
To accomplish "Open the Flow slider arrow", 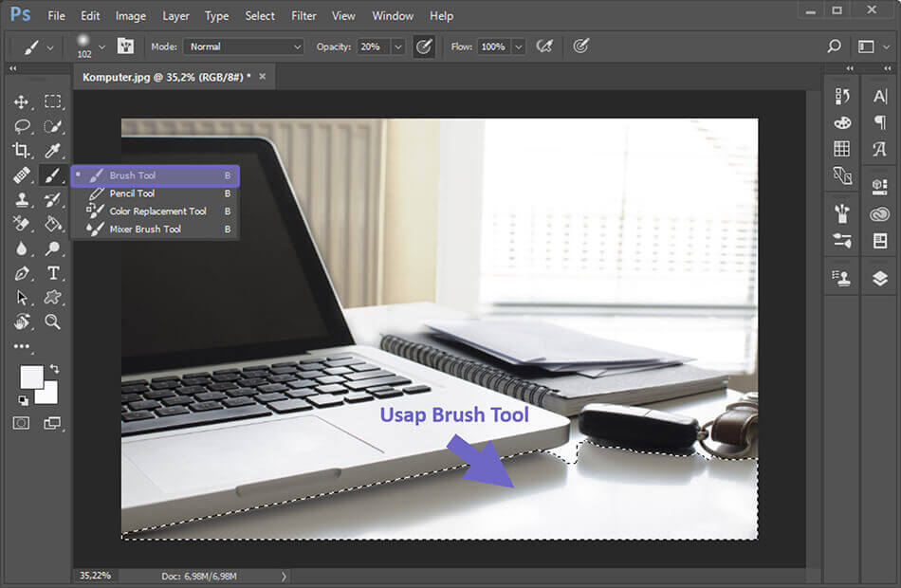I will (x=518, y=46).
